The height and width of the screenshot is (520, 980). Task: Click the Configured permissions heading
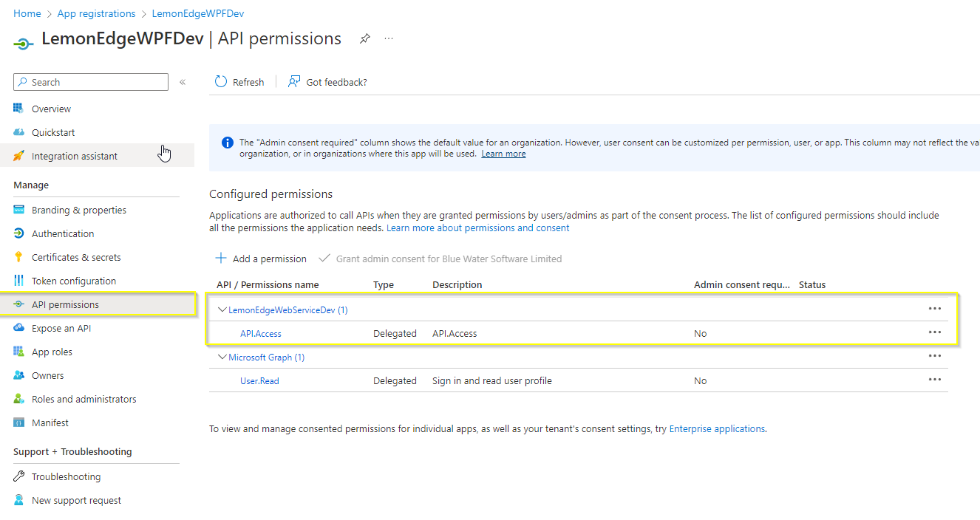(271, 194)
